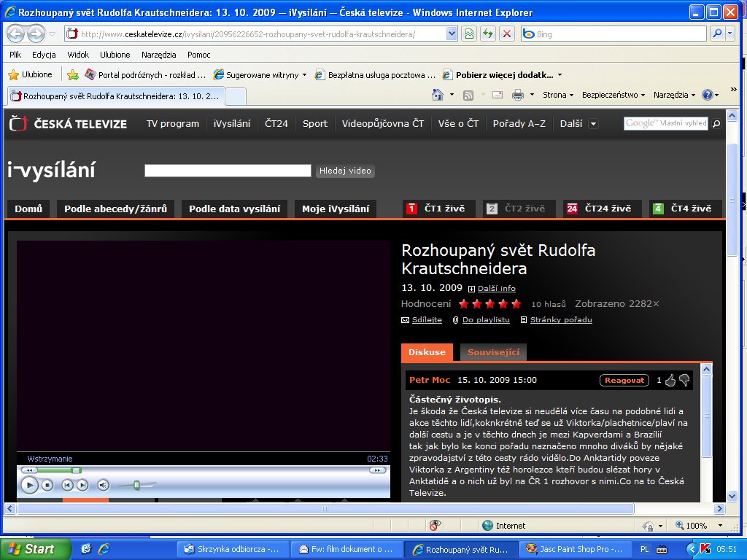
Task: Click the Stop loading X button in the browser
Action: click(x=506, y=34)
